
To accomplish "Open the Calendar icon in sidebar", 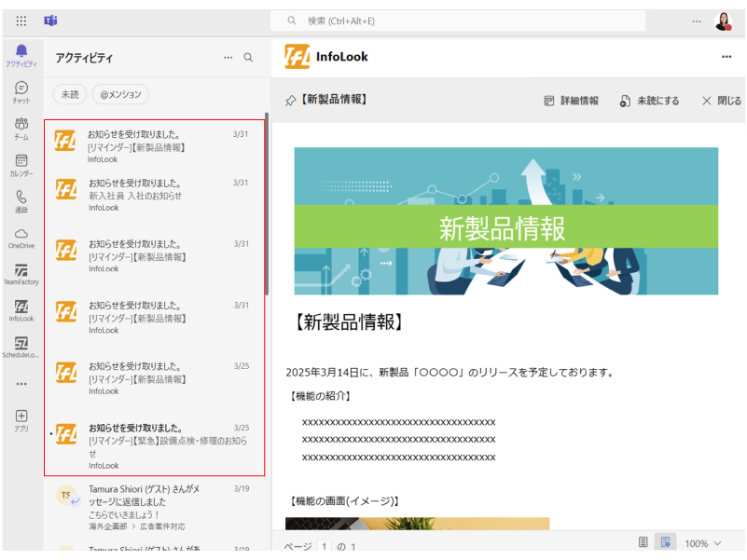I will tap(21, 165).
